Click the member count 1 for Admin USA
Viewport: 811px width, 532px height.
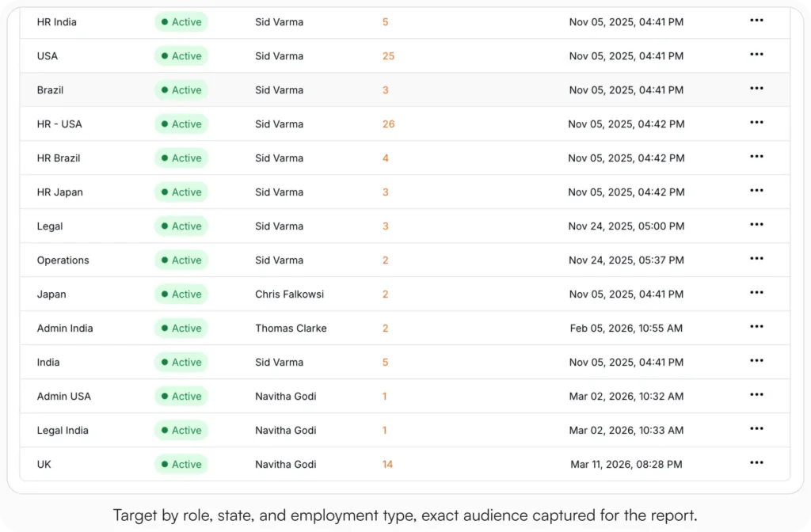[x=384, y=397]
